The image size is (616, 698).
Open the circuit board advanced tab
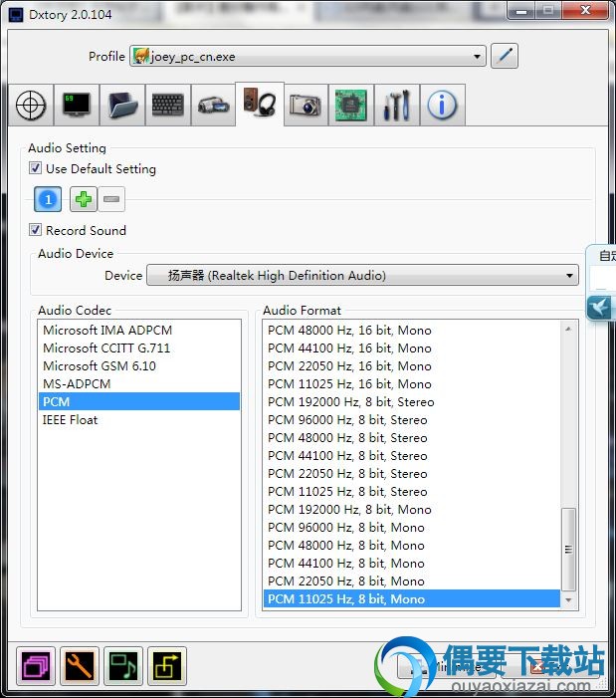pyautogui.click(x=351, y=106)
